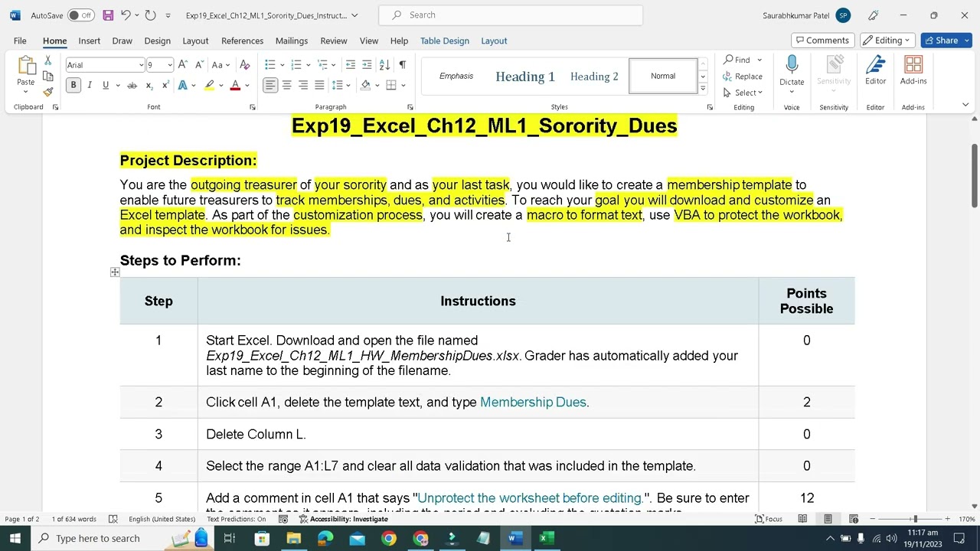Toggle italic formatting
This screenshot has width=980, height=551.
tap(90, 86)
